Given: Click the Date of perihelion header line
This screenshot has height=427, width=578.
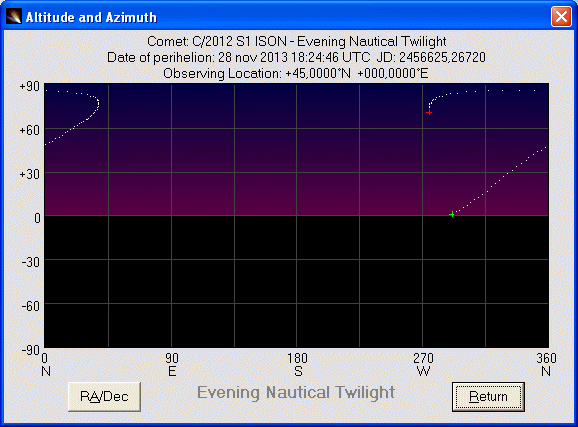Looking at the screenshot, I should click(296, 57).
